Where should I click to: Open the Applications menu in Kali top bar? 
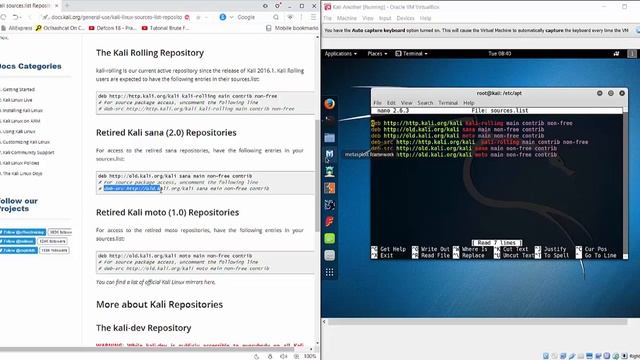(340, 53)
